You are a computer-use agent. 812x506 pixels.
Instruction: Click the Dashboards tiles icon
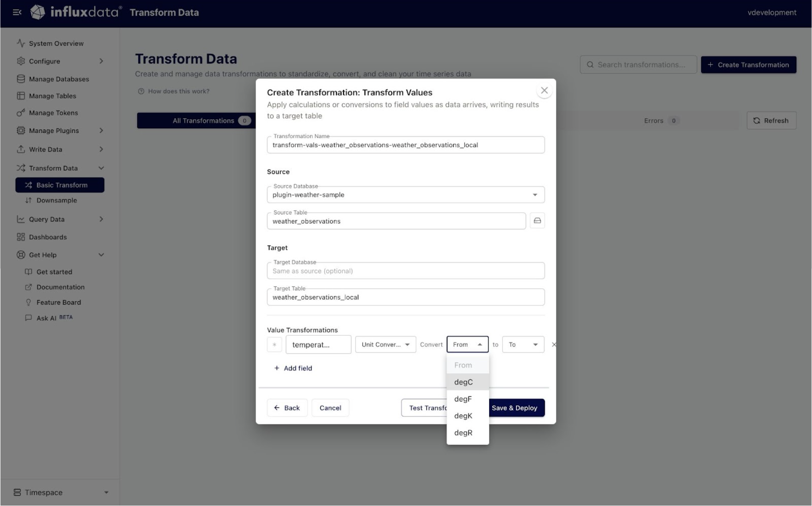click(x=21, y=237)
